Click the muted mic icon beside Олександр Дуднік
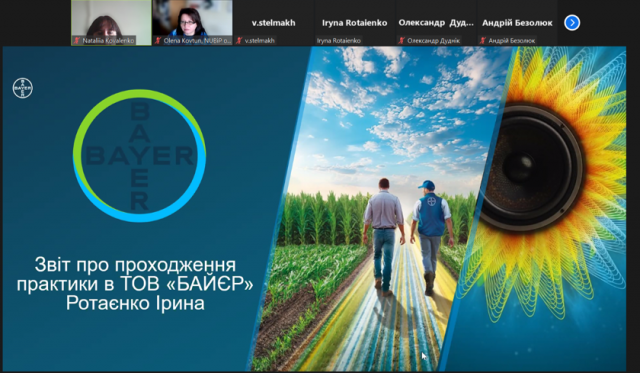The image size is (640, 373). (401, 40)
